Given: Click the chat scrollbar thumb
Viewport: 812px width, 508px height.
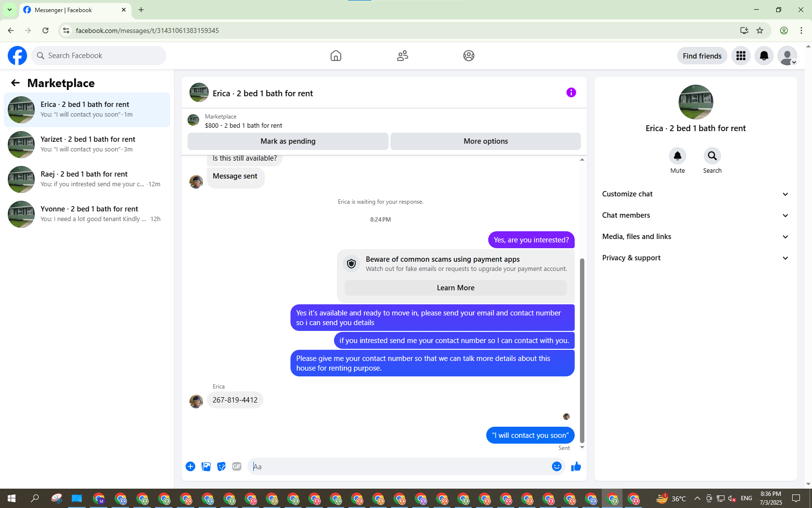Looking at the screenshot, I should (x=582, y=351).
